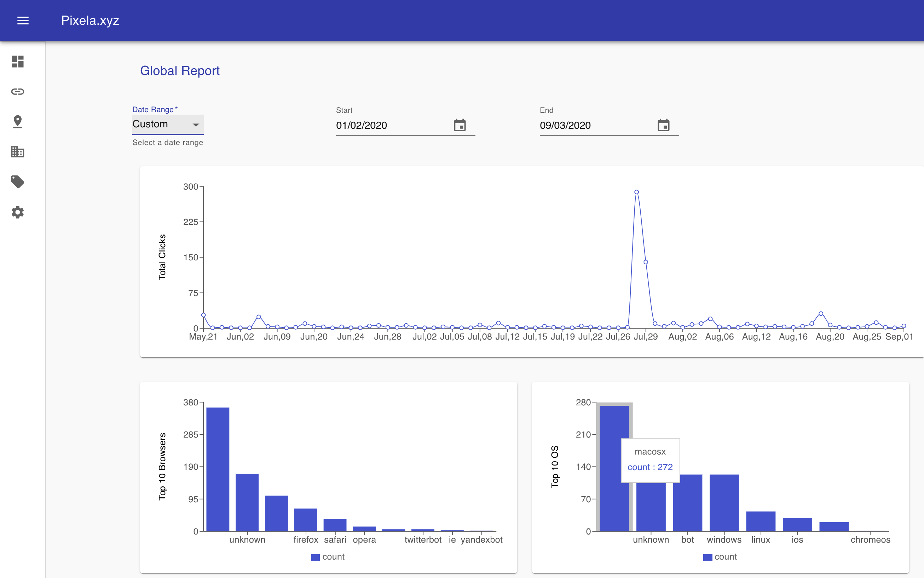Viewport: 924px width, 578px height.
Task: Open the Start date calendar picker
Action: pos(460,125)
